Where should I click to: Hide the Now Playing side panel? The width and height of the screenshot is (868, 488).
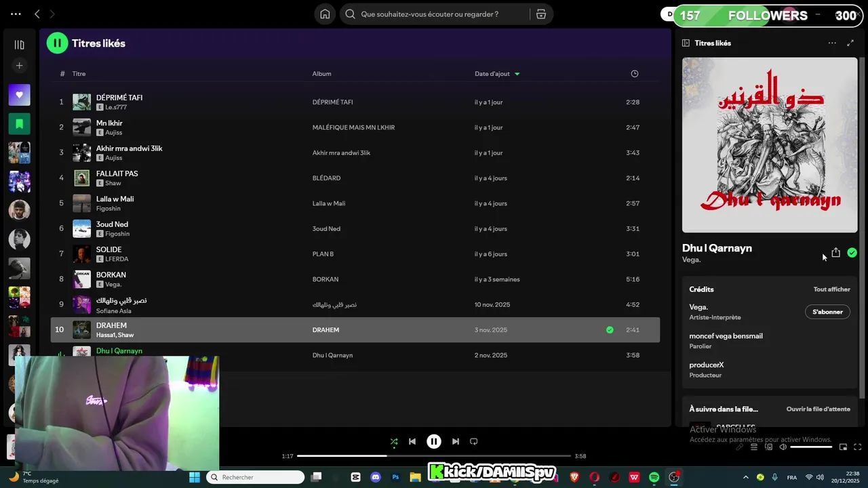[x=686, y=43]
